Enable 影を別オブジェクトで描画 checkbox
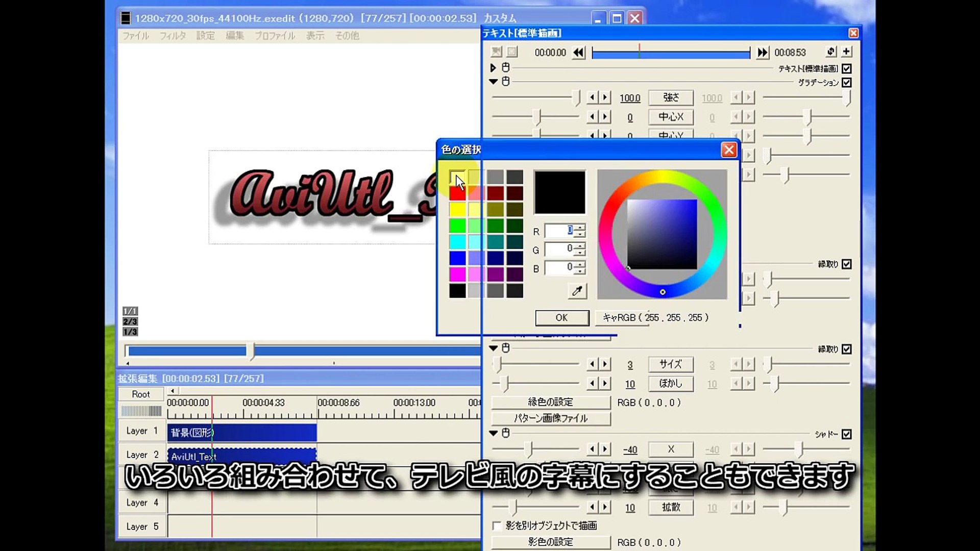This screenshot has width=980, height=551. pos(497,525)
